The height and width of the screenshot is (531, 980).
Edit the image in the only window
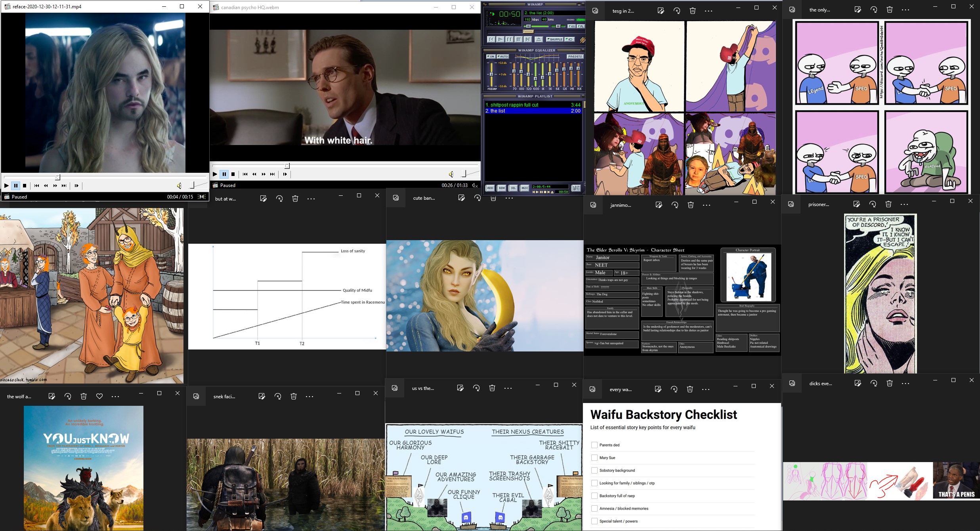tap(858, 10)
